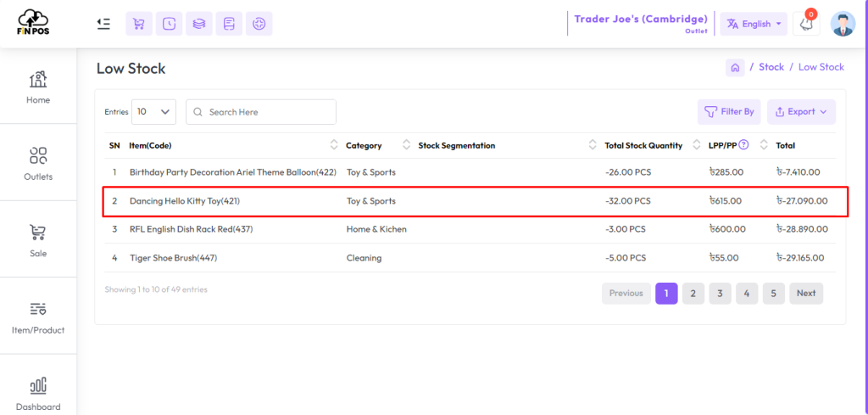Open the English language dropdown

[x=754, y=24]
